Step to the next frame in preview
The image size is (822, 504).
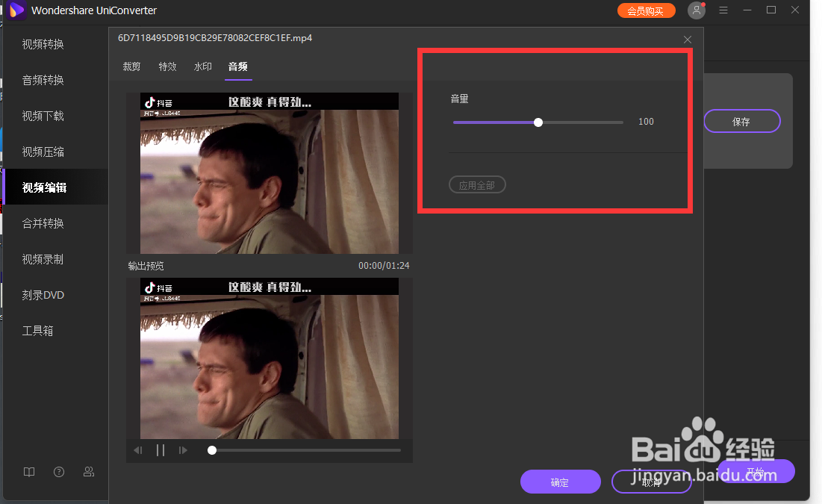(183, 449)
